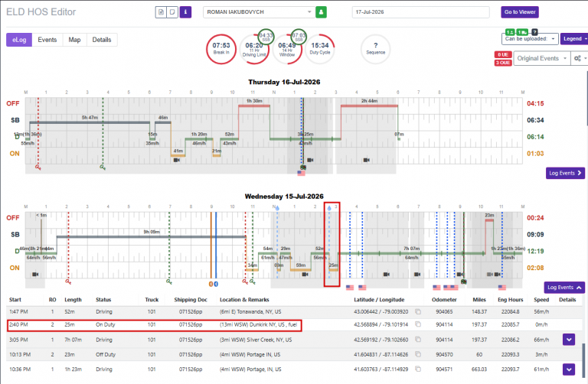The height and width of the screenshot is (384, 588).
Task: Click the document report icon in top toolbar
Action: click(162, 12)
